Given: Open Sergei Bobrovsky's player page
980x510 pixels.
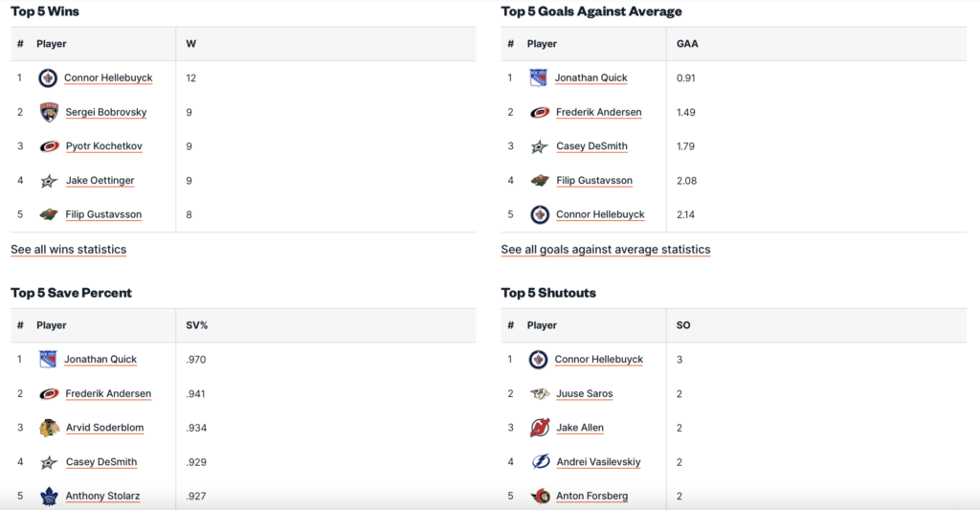Looking at the screenshot, I should click(106, 113).
